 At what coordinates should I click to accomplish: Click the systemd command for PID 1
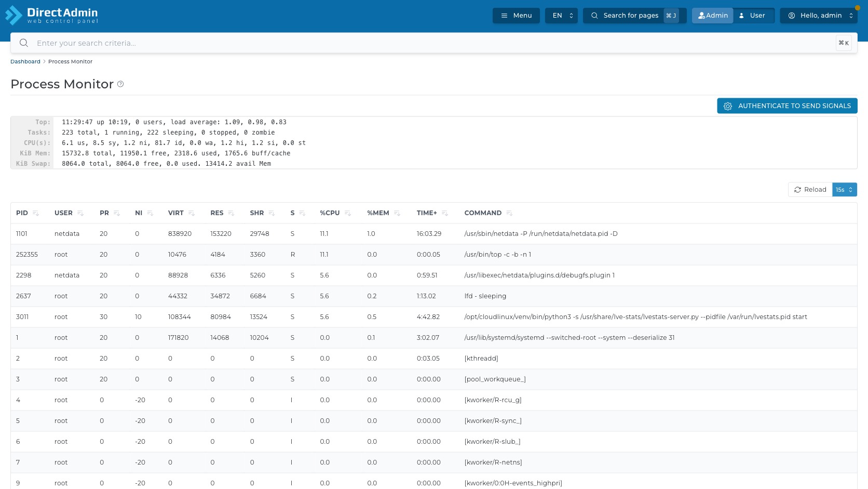[569, 338]
